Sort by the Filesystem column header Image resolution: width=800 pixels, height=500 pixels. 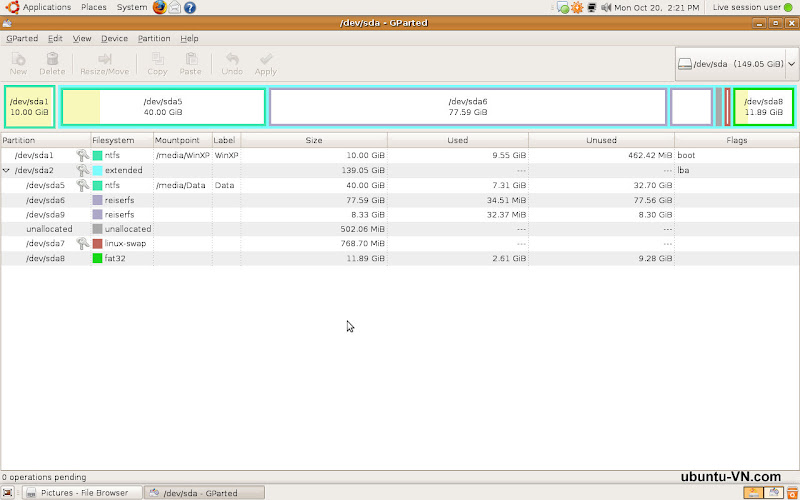pyautogui.click(x=122, y=140)
